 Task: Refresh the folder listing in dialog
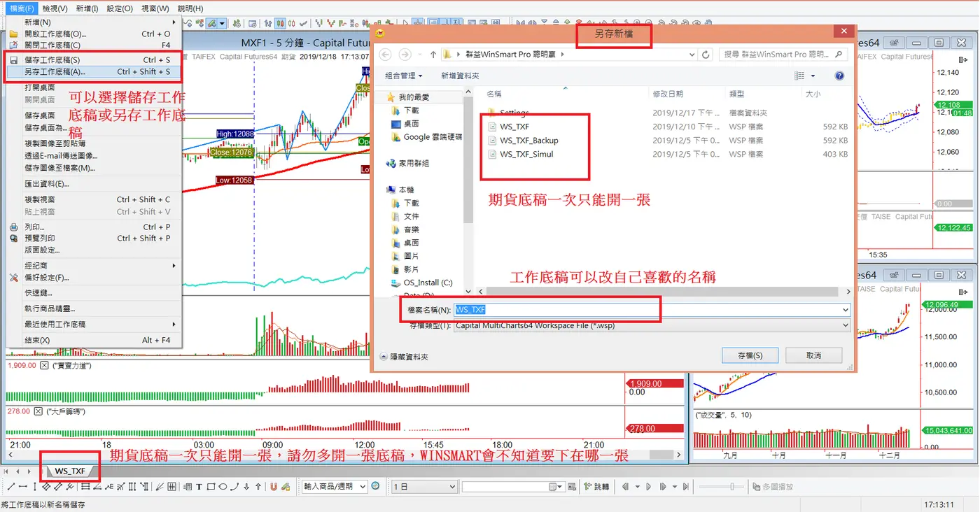(x=706, y=55)
